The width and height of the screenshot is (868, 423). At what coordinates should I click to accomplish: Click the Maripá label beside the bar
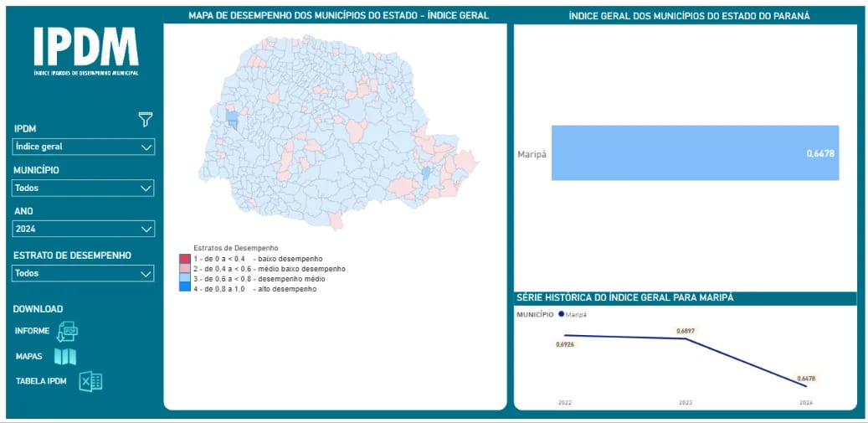coord(532,154)
